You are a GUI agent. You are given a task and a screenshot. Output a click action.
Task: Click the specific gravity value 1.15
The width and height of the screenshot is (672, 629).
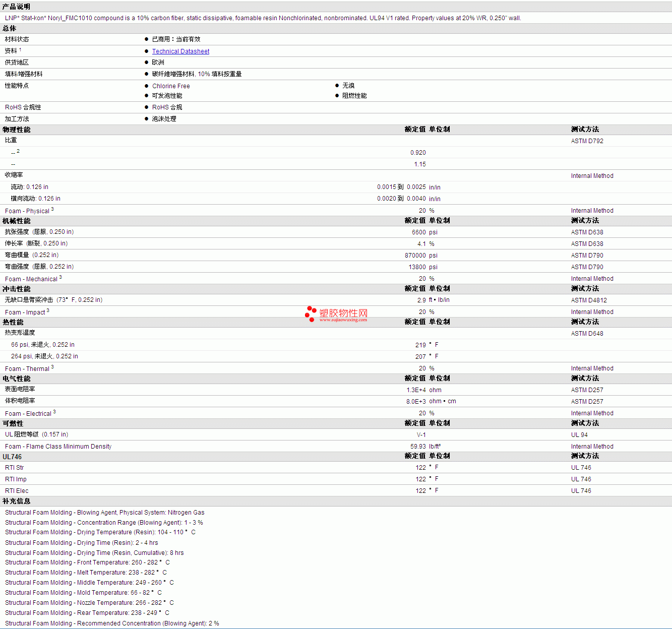[420, 164]
